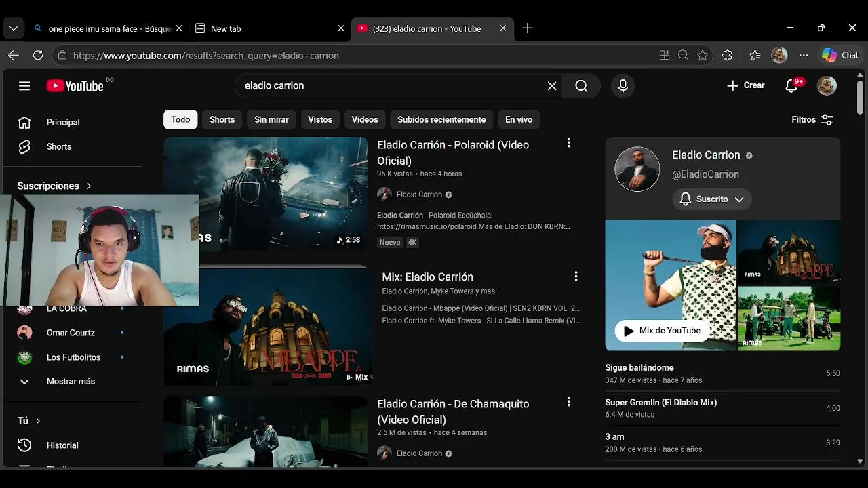Viewport: 868px width, 488px height.
Task: Select the Shorts filter chip
Action: 222,119
